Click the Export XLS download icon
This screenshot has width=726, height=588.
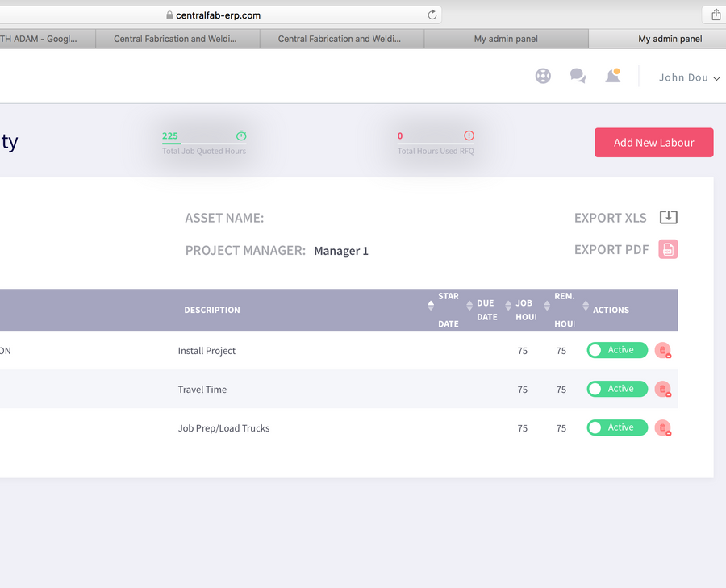click(668, 217)
